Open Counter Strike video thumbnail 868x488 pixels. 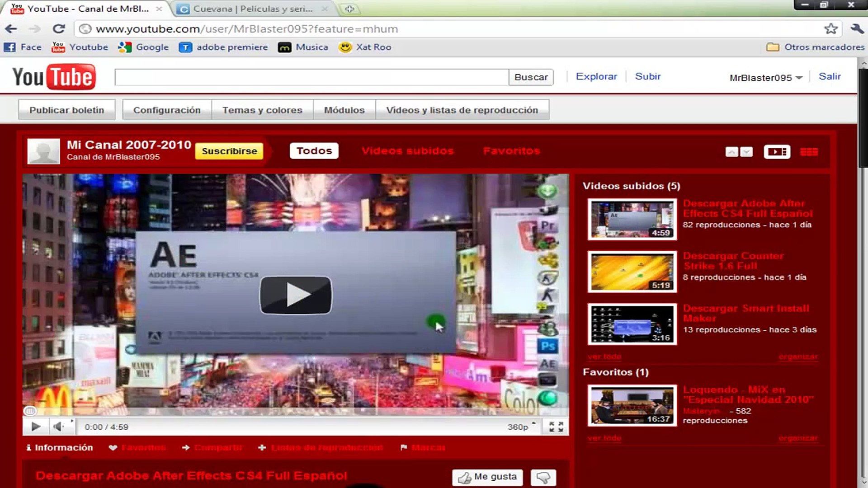(x=632, y=272)
